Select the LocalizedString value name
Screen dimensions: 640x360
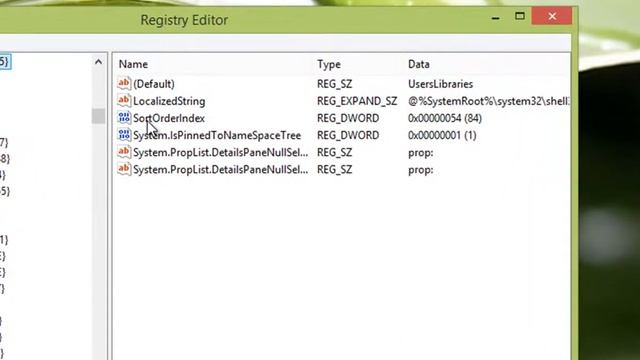pos(169,101)
